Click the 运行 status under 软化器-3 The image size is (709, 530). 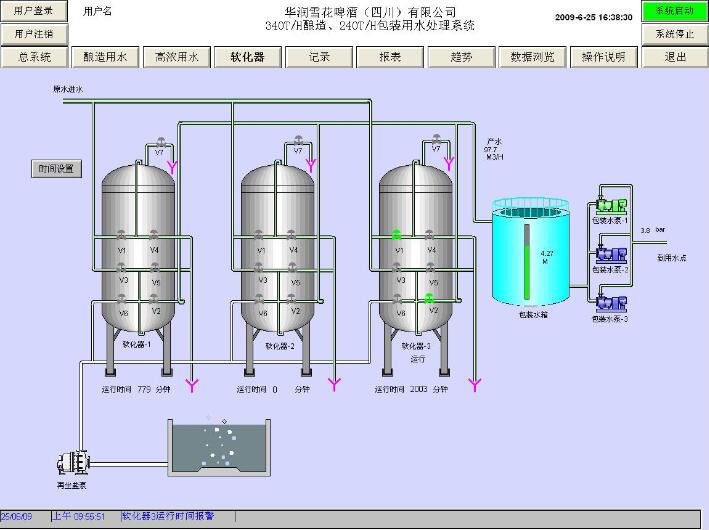pos(418,359)
